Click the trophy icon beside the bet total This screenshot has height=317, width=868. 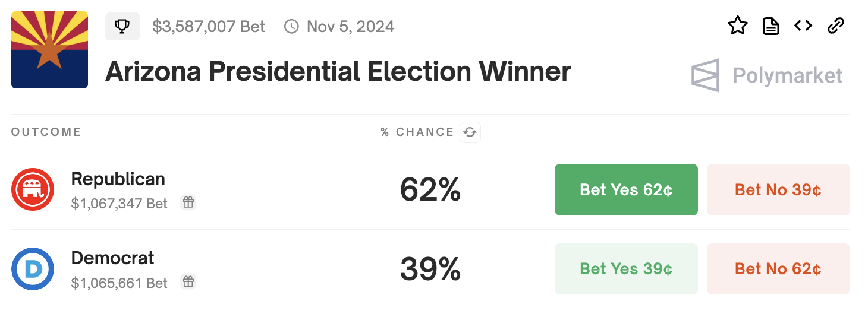pyautogui.click(x=122, y=27)
